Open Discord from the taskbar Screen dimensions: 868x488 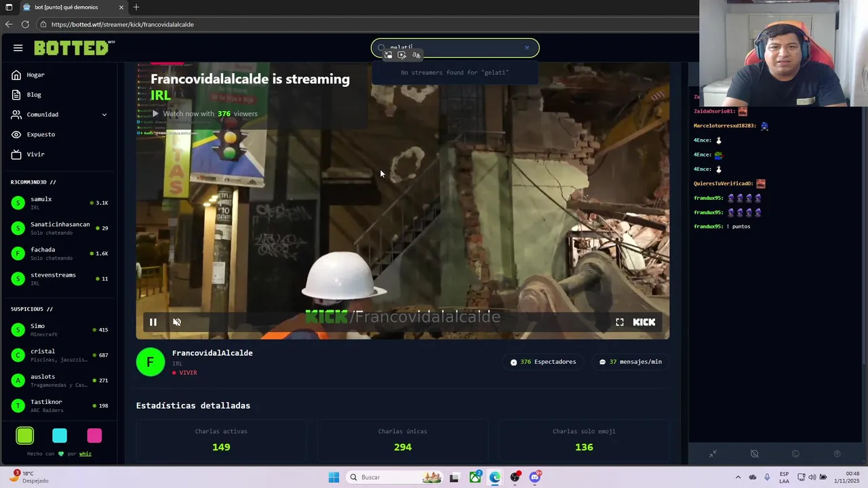pyautogui.click(x=535, y=477)
